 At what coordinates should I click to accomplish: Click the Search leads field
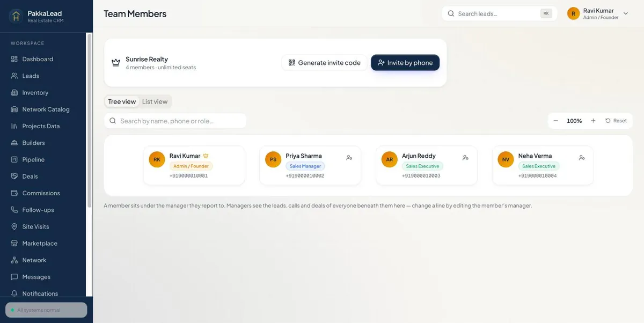499,13
